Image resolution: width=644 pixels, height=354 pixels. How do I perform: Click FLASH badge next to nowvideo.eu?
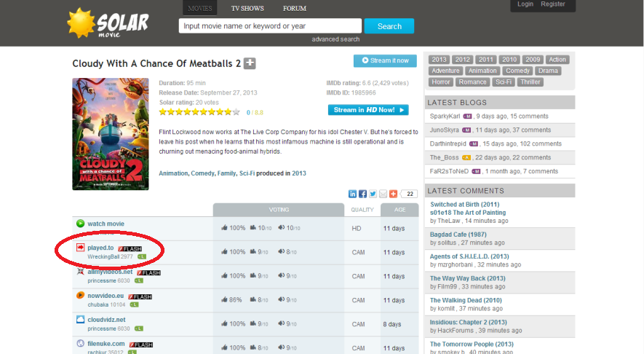coord(140,297)
